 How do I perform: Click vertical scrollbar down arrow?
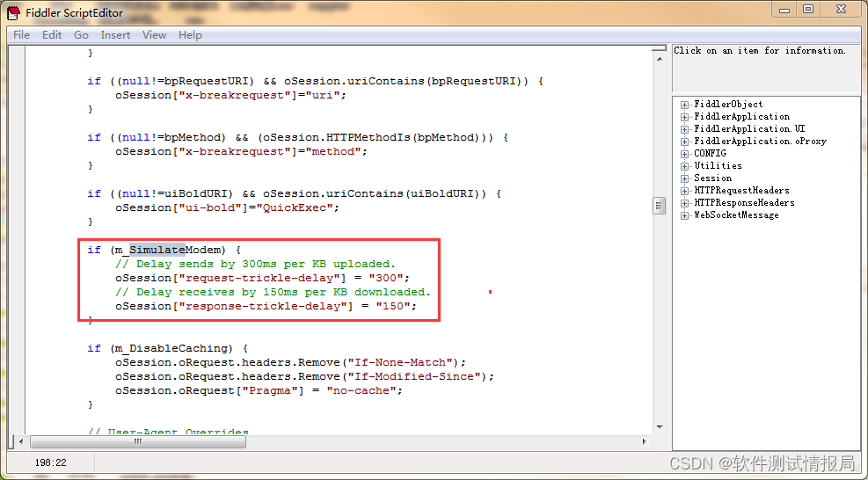click(x=659, y=426)
